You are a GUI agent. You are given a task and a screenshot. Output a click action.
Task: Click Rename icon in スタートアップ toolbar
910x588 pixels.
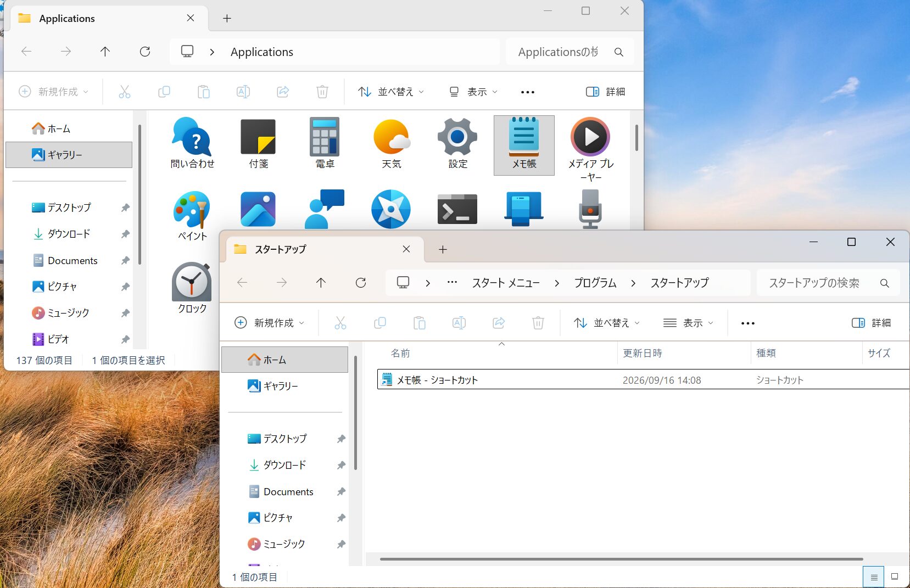tap(459, 323)
